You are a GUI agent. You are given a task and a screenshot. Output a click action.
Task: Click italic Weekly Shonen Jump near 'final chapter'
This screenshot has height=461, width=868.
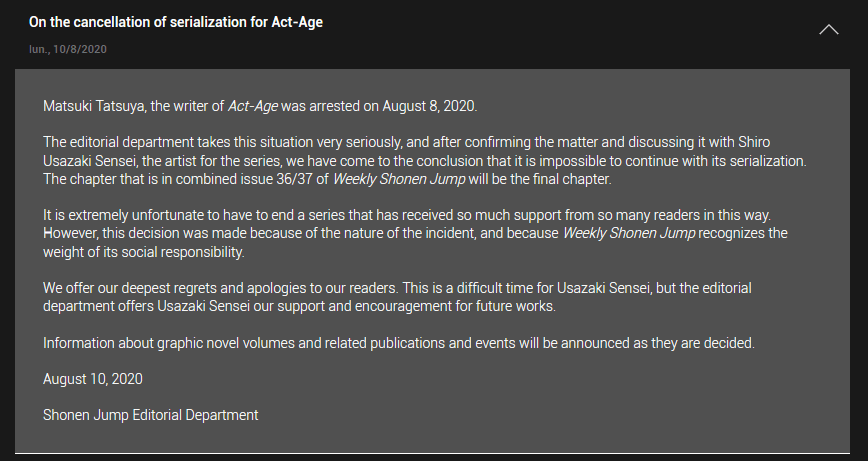(x=399, y=179)
